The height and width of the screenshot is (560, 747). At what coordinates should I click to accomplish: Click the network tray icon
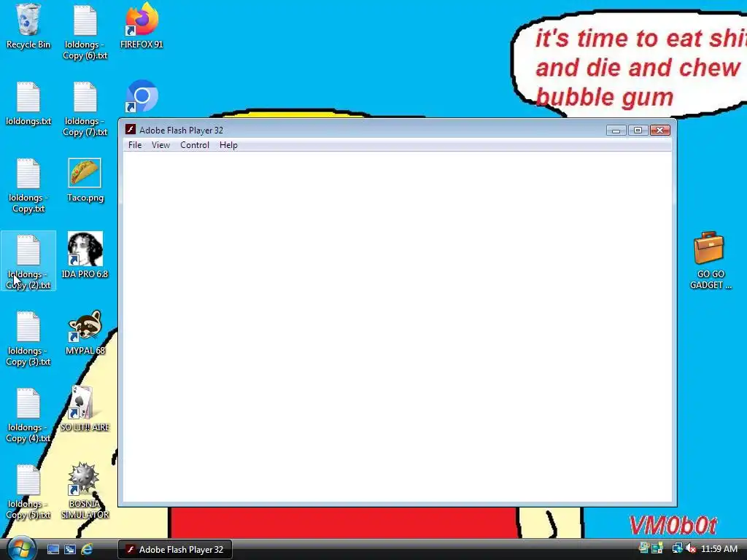[x=676, y=548]
